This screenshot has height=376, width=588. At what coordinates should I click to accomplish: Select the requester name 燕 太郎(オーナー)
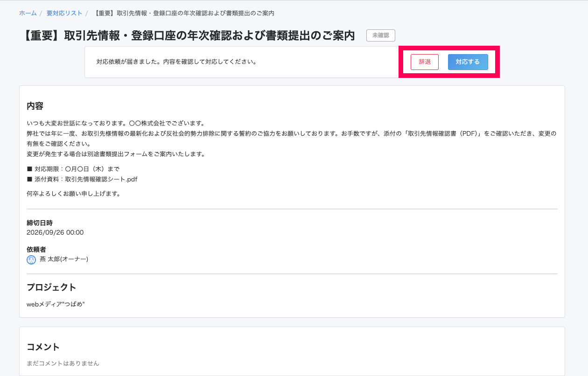tap(64, 259)
